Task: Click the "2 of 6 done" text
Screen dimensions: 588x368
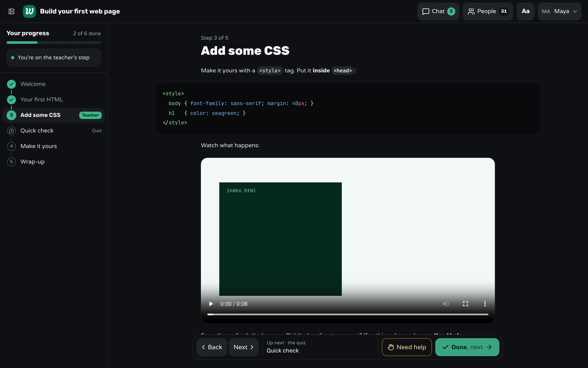Action: (87, 34)
